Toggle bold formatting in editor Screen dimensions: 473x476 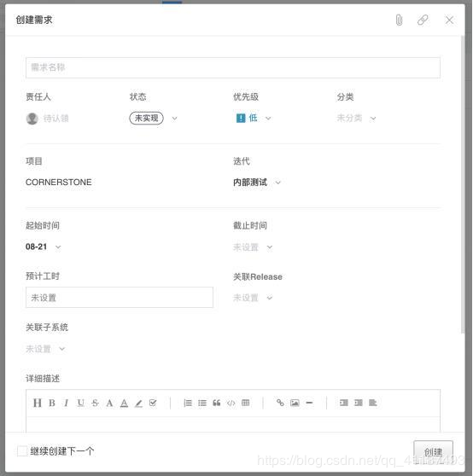pyautogui.click(x=52, y=403)
